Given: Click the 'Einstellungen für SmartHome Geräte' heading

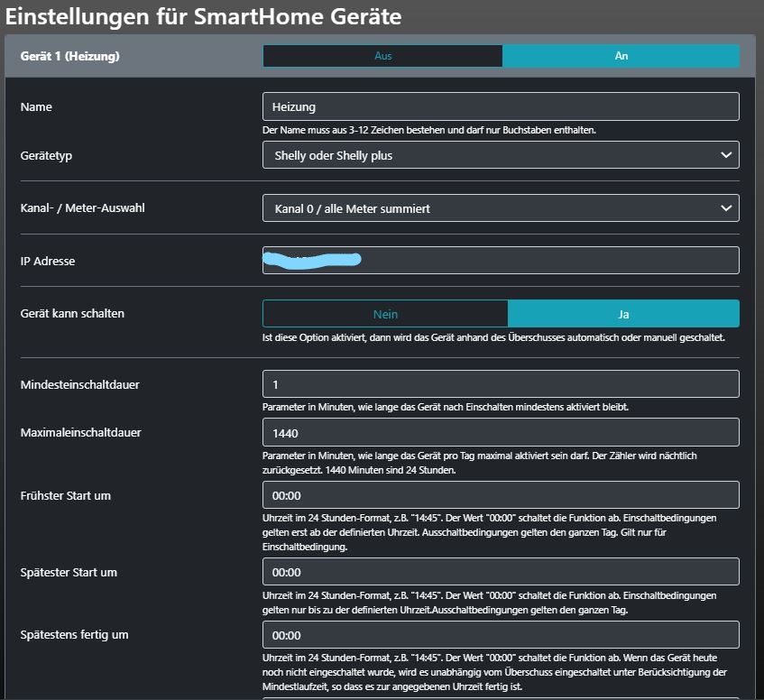Looking at the screenshot, I should pos(203,16).
